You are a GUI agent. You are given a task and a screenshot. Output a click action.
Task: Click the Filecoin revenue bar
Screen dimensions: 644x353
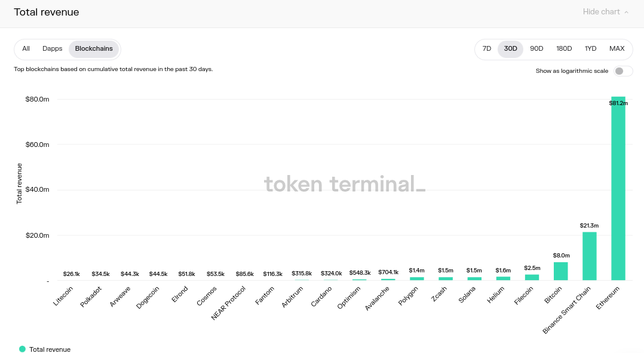532,278
